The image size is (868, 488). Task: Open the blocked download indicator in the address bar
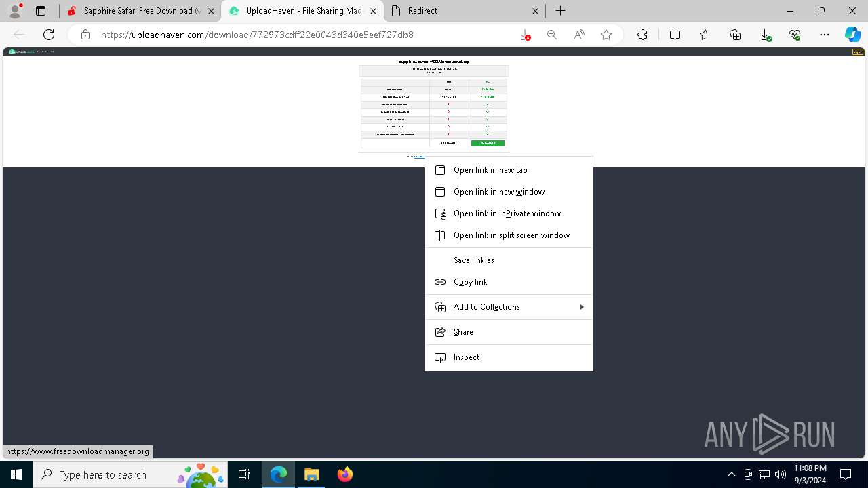point(526,35)
